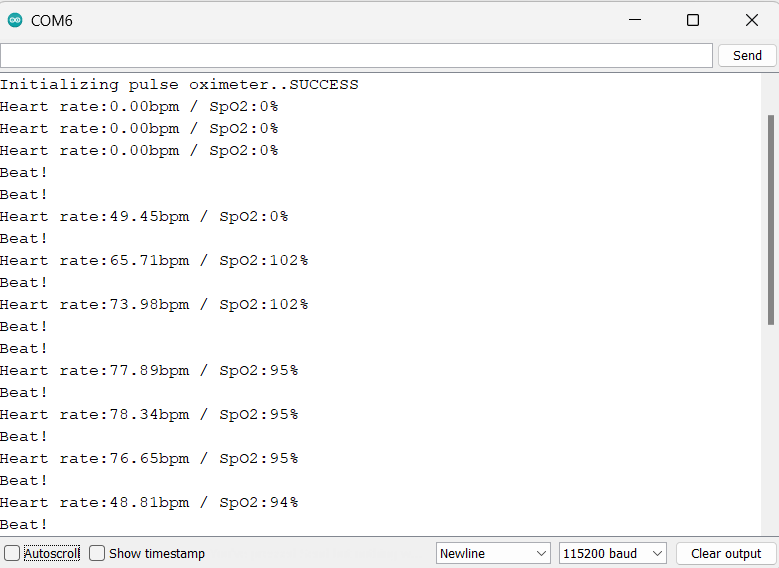Click the 'Initializing pulse oximeter..SUCCESS' line
779x568 pixels.
click(x=179, y=85)
